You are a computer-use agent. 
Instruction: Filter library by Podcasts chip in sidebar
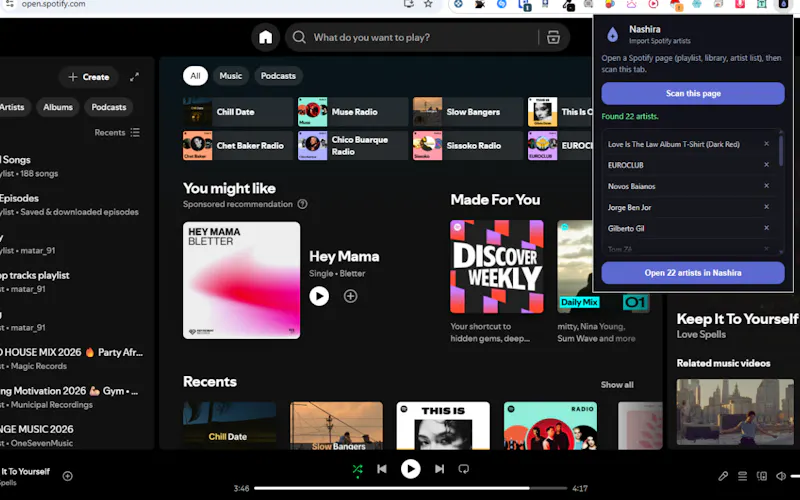coord(109,107)
